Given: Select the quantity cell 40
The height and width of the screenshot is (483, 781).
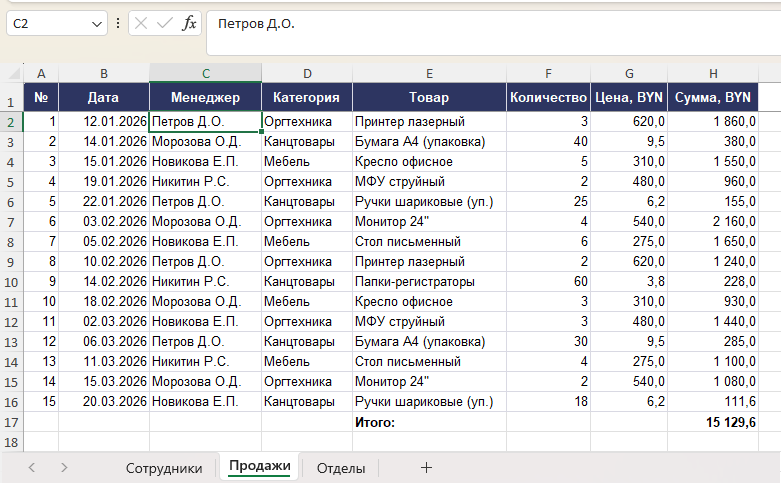Looking at the screenshot, I should (x=548, y=141).
